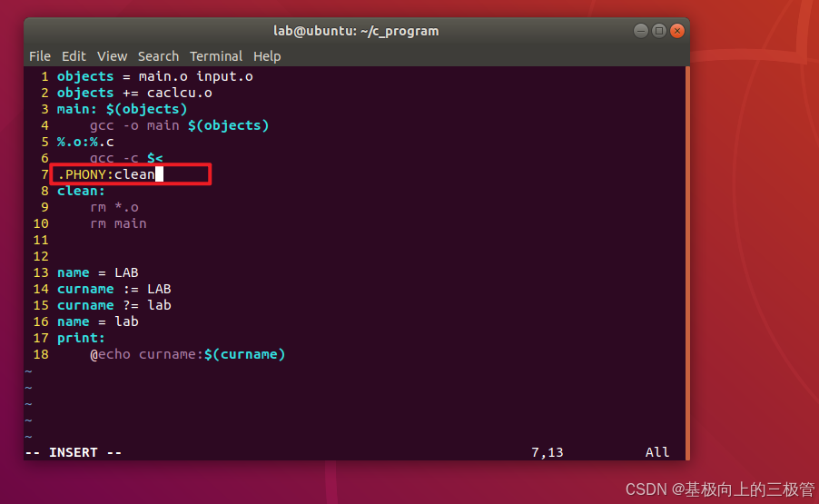Viewport: 819px width, 504px height.
Task: Minimize the terminal window
Action: (641, 31)
